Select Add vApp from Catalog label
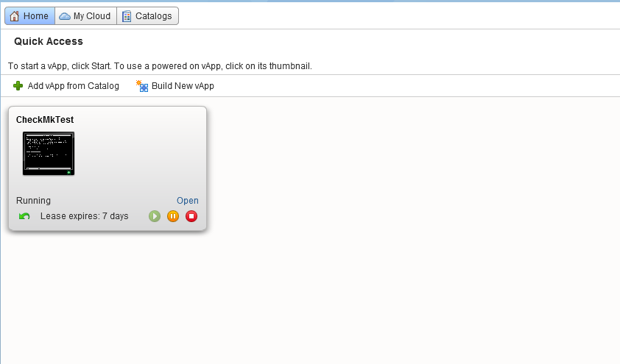The height and width of the screenshot is (364, 620). [73, 86]
